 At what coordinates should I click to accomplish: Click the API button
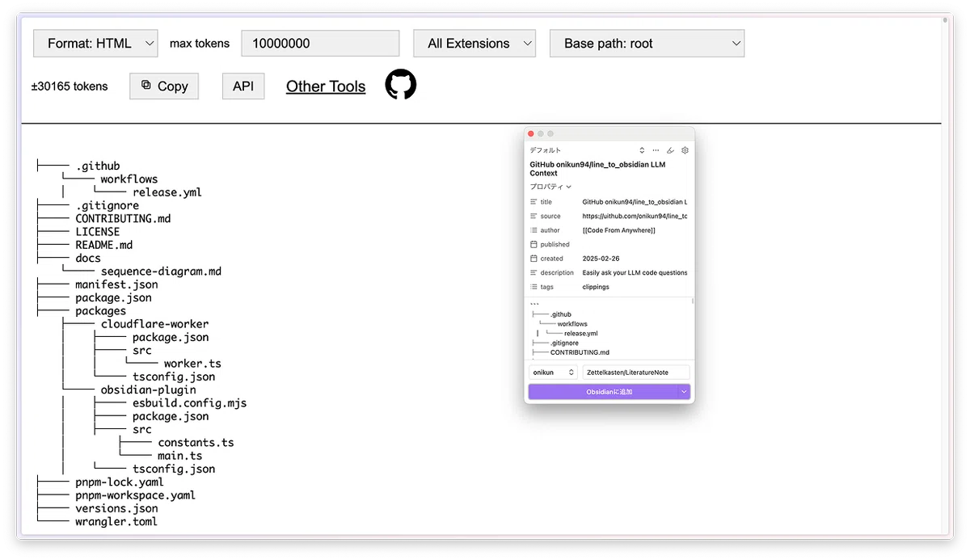tap(243, 86)
